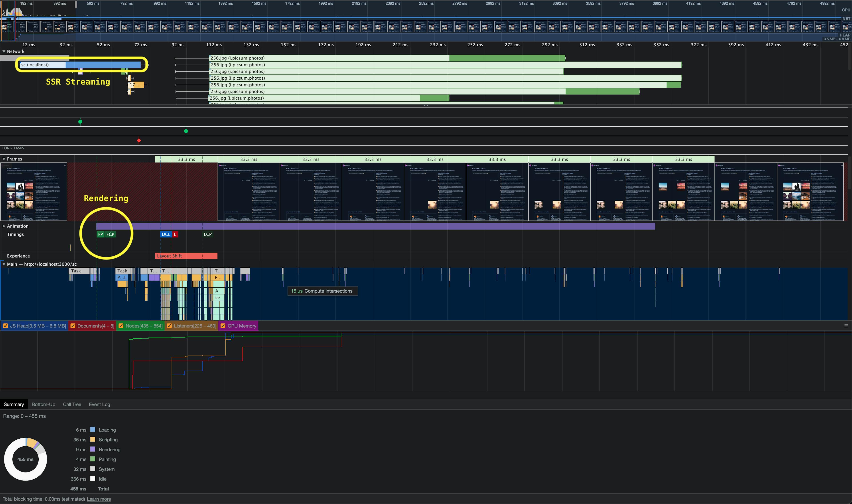Image resolution: width=852 pixels, height=504 pixels.
Task: Click the Compute Intersections tooltip
Action: pos(322,291)
